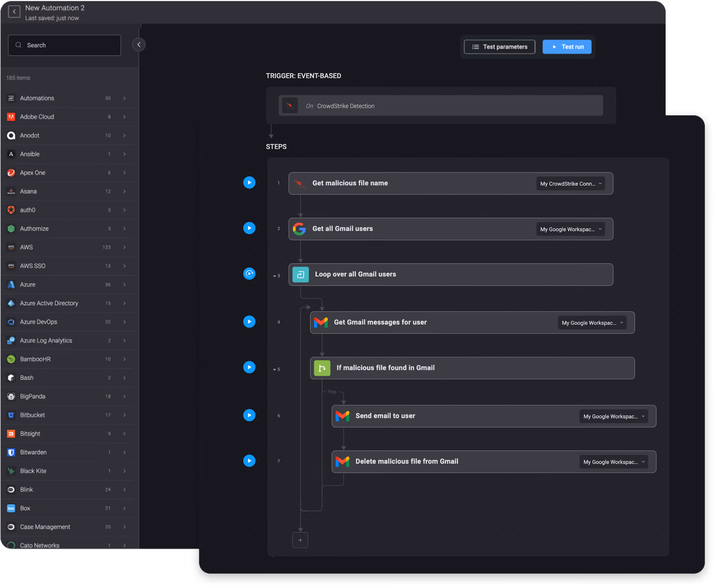716x588 pixels.
Task: Open the connection dropdown on Send email to user
Action: 613,416
